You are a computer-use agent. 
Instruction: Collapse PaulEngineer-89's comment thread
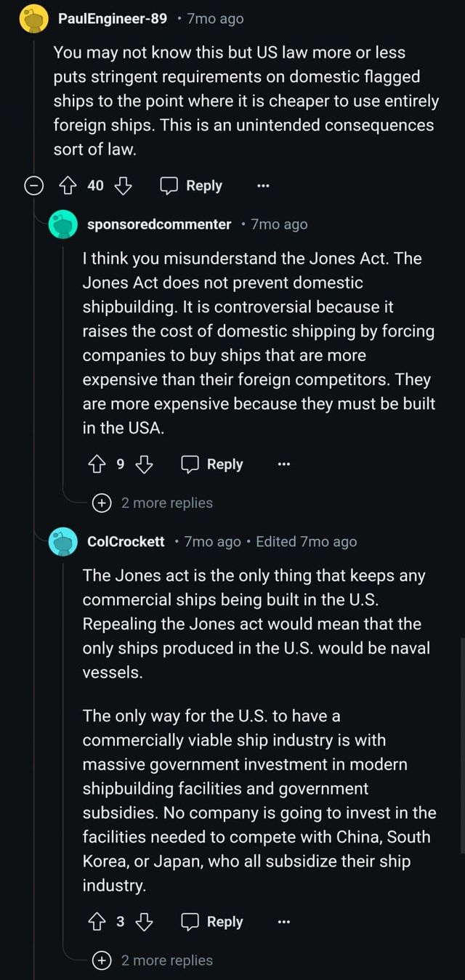coord(33,187)
